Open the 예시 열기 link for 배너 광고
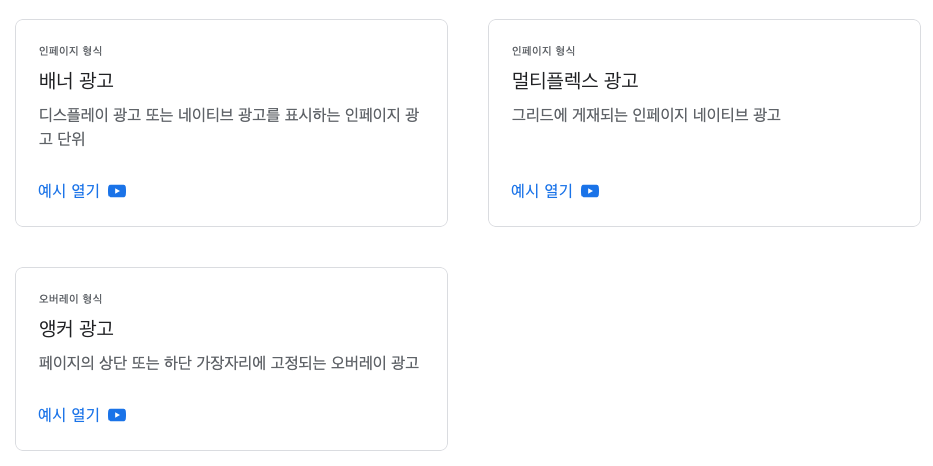This screenshot has height=466, width=933. 69,191
